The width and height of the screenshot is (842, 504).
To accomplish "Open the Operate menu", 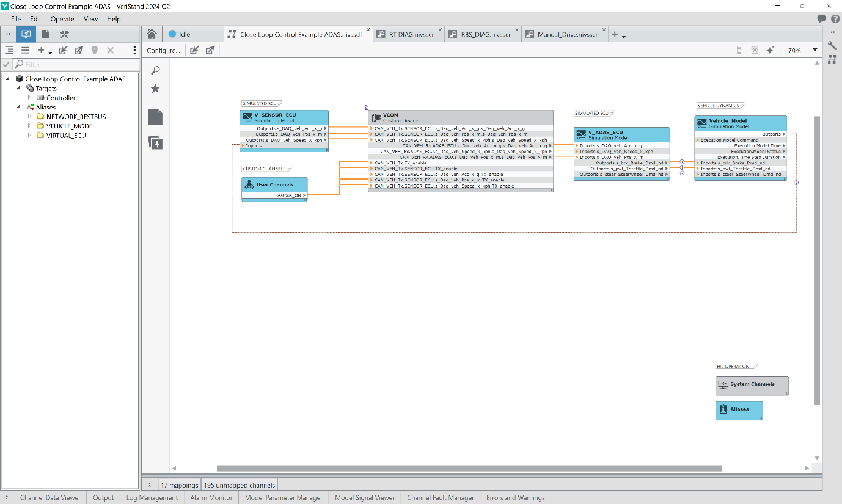I will (x=62, y=19).
